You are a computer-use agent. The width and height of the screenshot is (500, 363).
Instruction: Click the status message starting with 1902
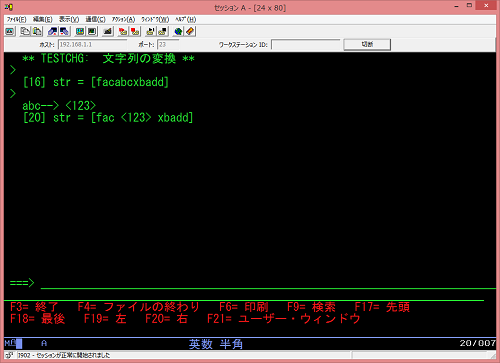64,355
